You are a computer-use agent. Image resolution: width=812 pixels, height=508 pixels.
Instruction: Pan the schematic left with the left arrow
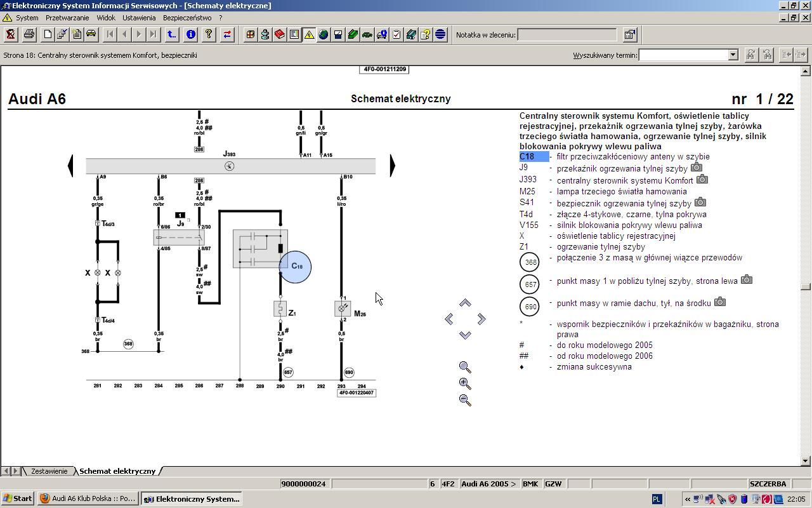click(449, 319)
